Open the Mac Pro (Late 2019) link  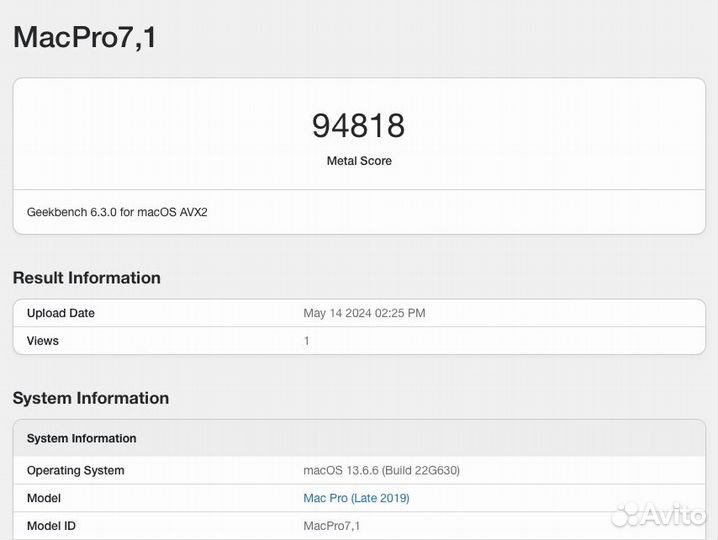356,498
